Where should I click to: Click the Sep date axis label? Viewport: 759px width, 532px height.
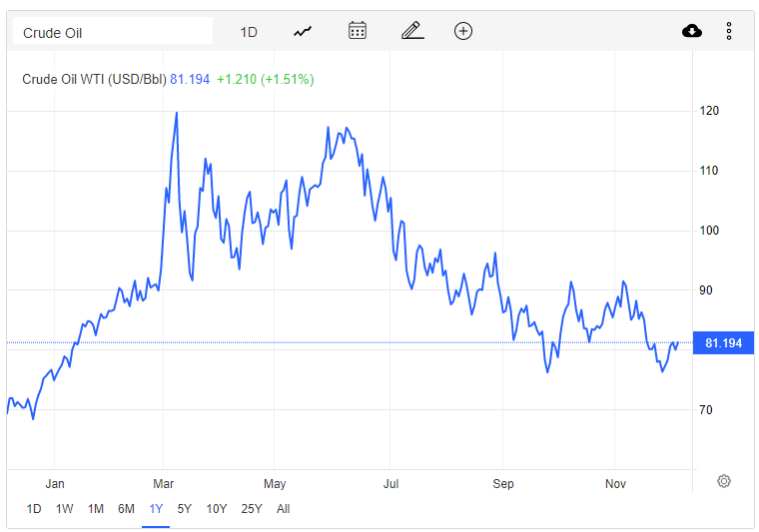tap(503, 484)
